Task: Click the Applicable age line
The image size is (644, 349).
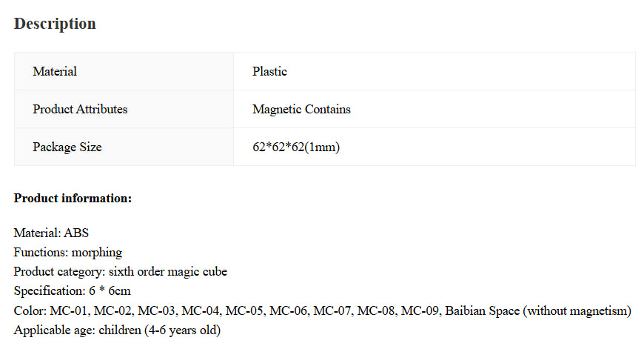Action: tap(117, 330)
